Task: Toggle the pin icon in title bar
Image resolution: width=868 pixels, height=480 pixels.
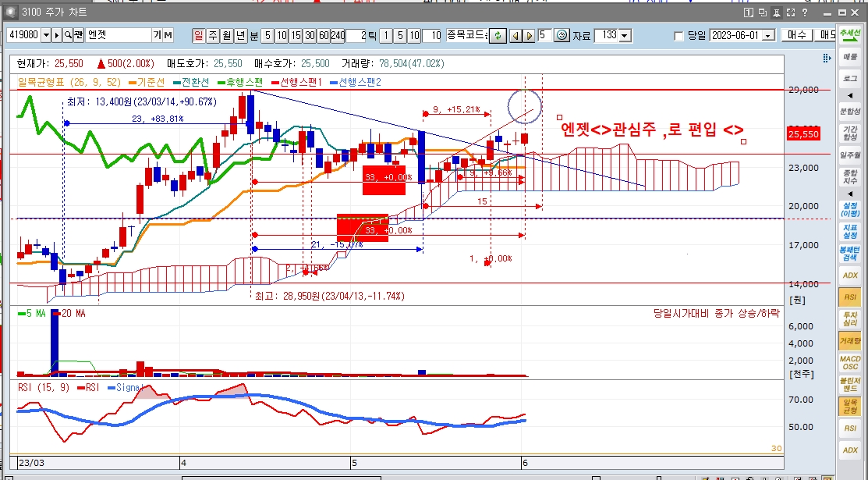Action: (777, 12)
